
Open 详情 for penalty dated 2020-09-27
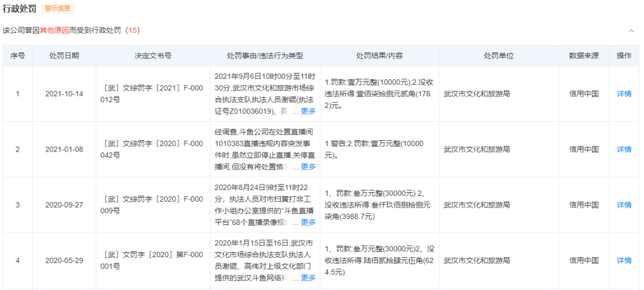click(624, 205)
